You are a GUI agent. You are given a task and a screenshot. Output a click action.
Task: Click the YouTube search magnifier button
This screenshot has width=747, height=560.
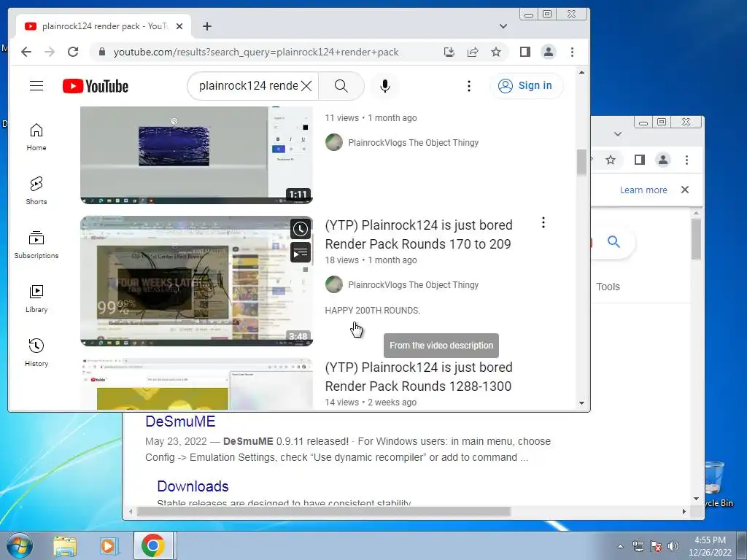[341, 86]
